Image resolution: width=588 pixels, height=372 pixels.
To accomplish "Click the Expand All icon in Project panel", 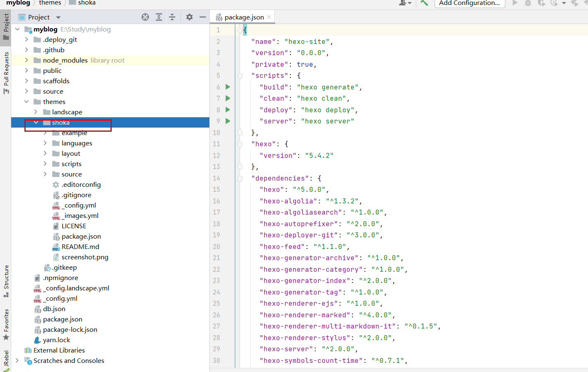I will 158,17.
